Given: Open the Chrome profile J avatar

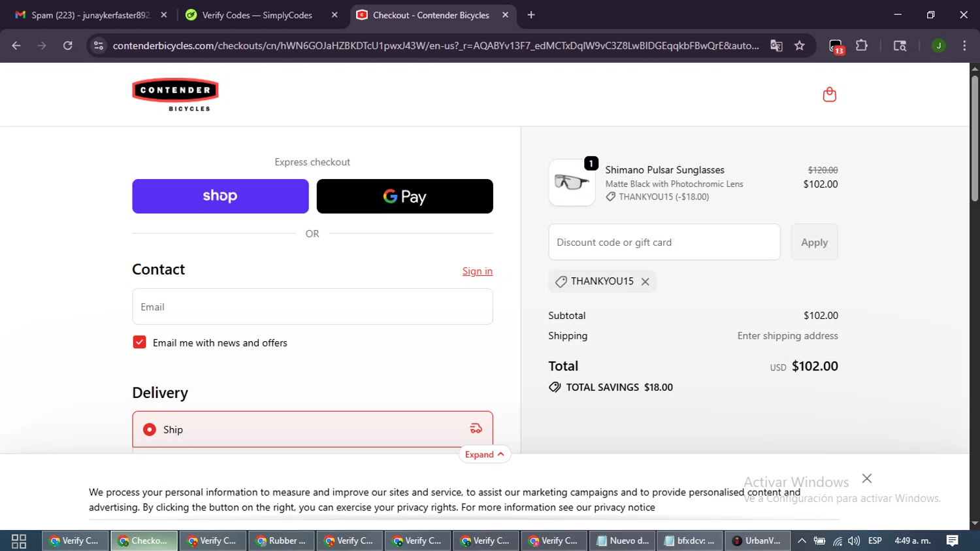Looking at the screenshot, I should click(939, 46).
